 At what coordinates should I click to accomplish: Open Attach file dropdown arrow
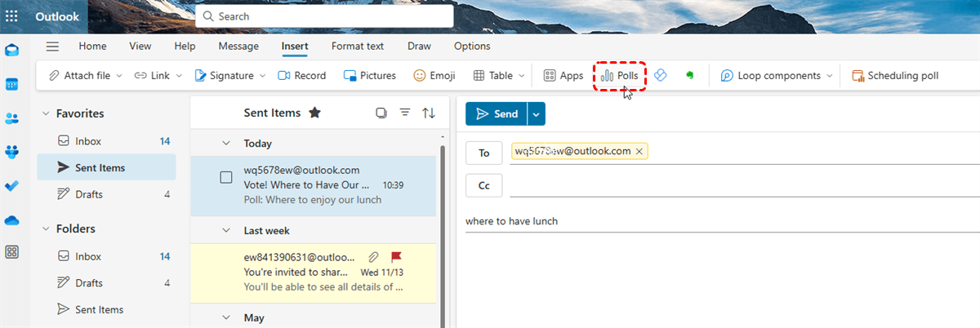point(119,76)
